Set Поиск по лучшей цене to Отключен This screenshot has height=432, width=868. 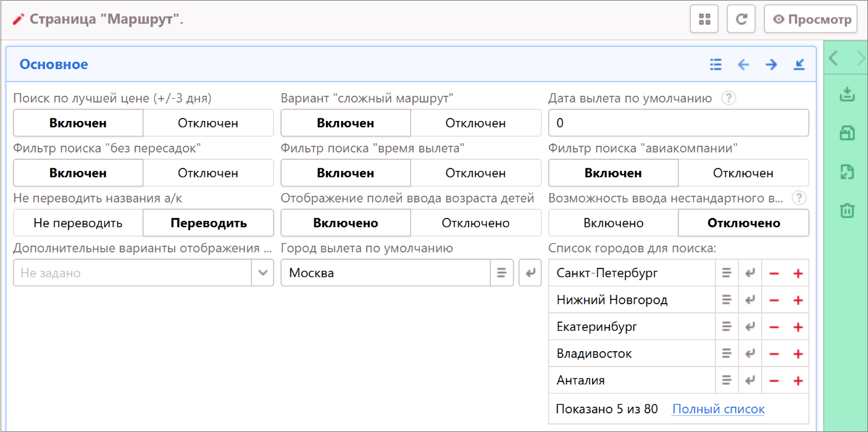pyautogui.click(x=208, y=123)
